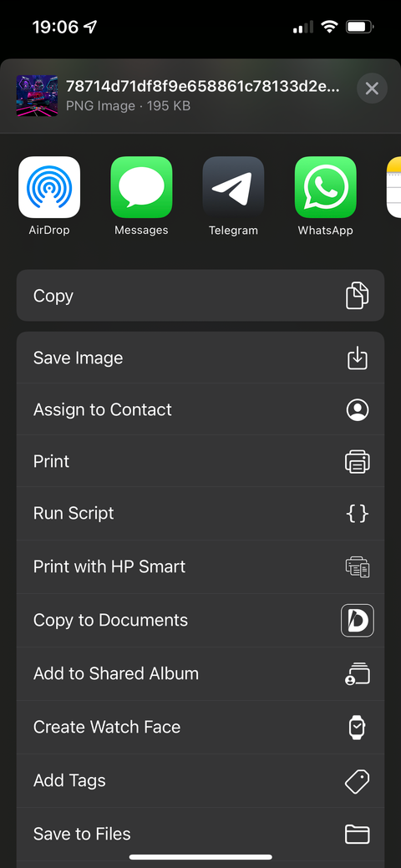
Task: Select Copy to Documents
Action: point(200,620)
